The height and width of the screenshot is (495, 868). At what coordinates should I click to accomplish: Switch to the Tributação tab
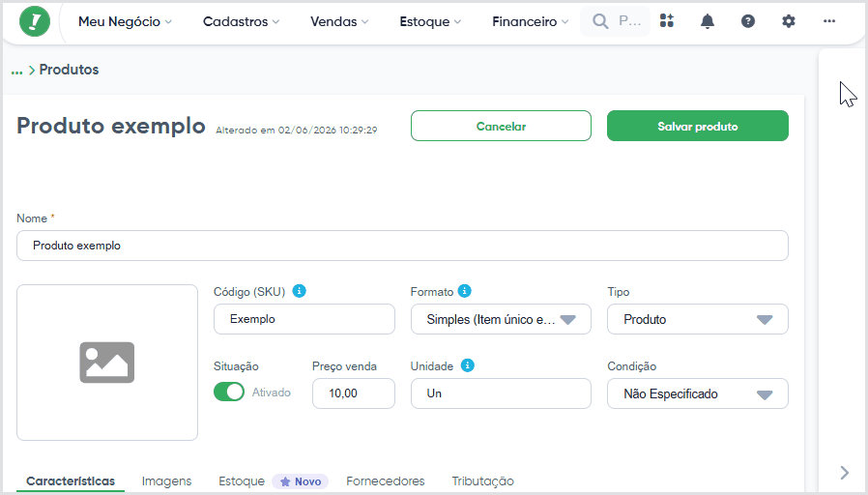coord(482,481)
